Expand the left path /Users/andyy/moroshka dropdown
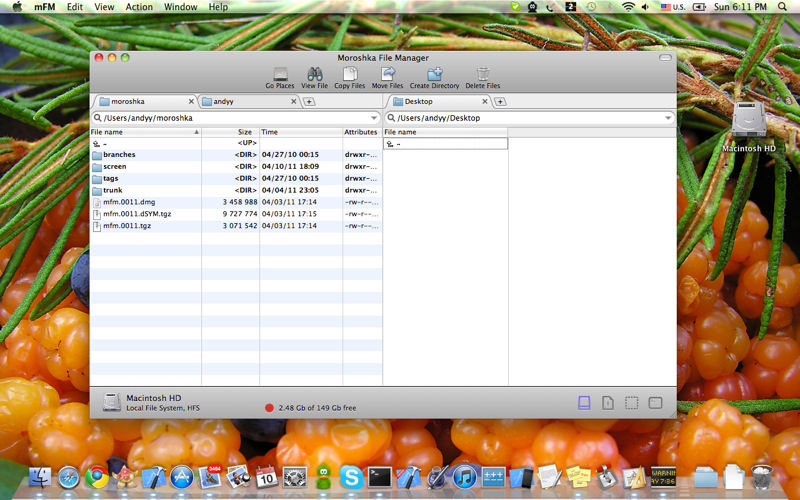The height and width of the screenshot is (500, 800). coord(375,118)
